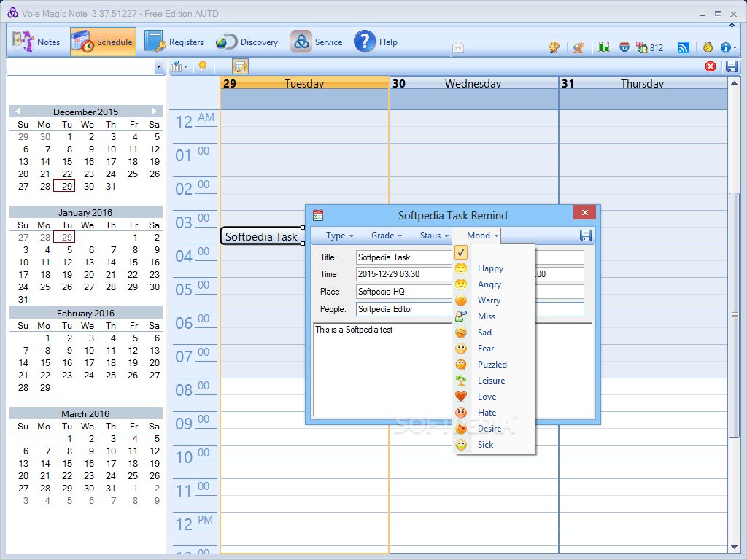The width and height of the screenshot is (747, 560).
Task: Open the Discovery section
Action: (x=247, y=42)
